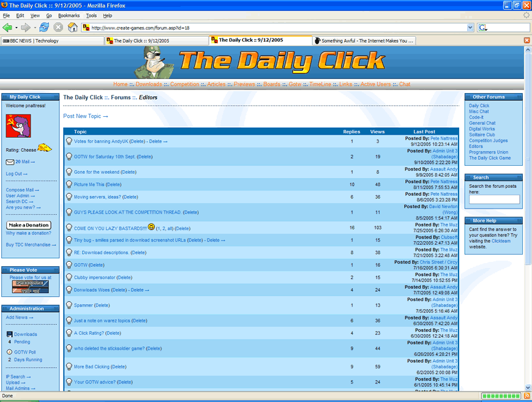Open the IP Search admin link
The height and width of the screenshot is (402, 532).
pos(18,376)
